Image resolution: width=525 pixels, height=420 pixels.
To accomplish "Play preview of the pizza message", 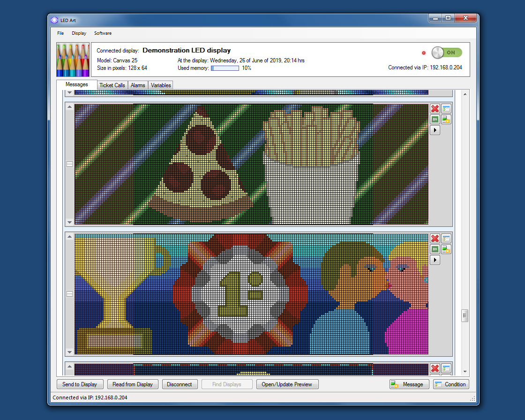I will 435,130.
